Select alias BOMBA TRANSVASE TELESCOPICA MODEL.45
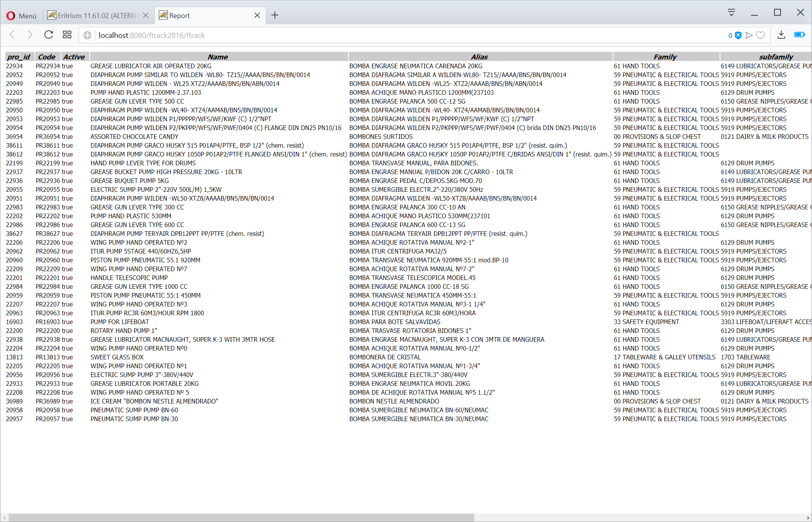The height and width of the screenshot is (522, 812). coord(412,278)
